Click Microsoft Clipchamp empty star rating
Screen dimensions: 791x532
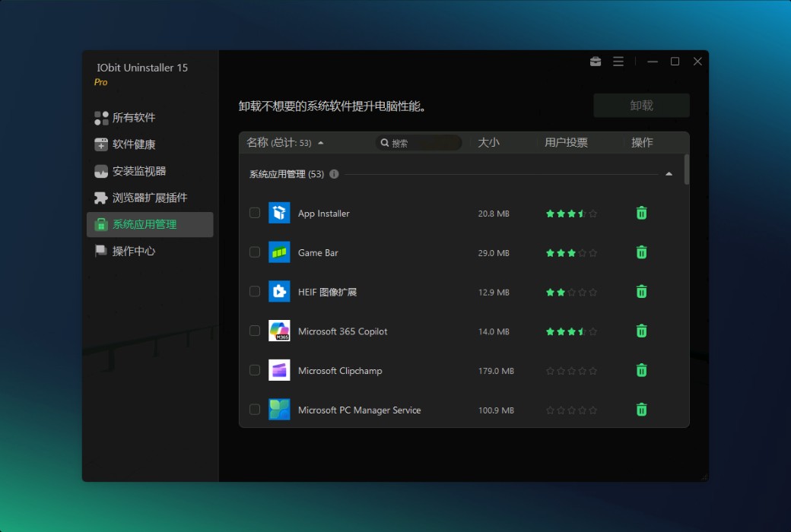pos(571,371)
